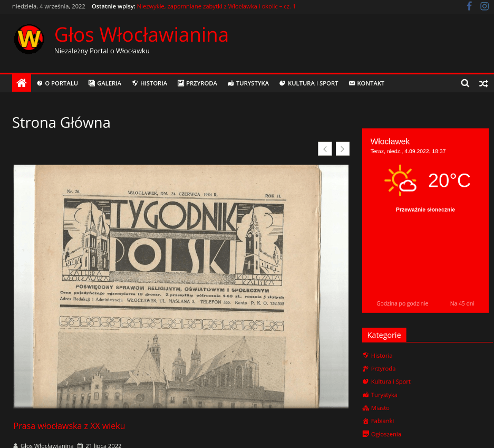Click the Głos Włocławianina W logo
494x448 pixels.
[29, 39]
